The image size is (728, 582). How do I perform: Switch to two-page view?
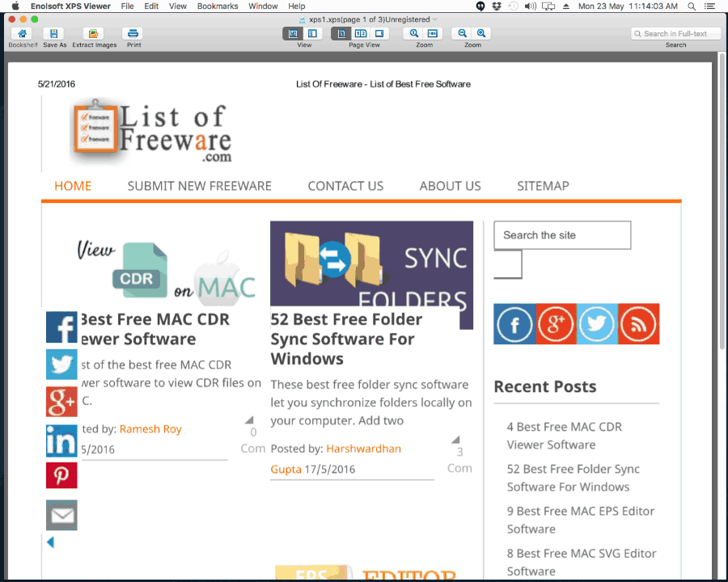361,33
